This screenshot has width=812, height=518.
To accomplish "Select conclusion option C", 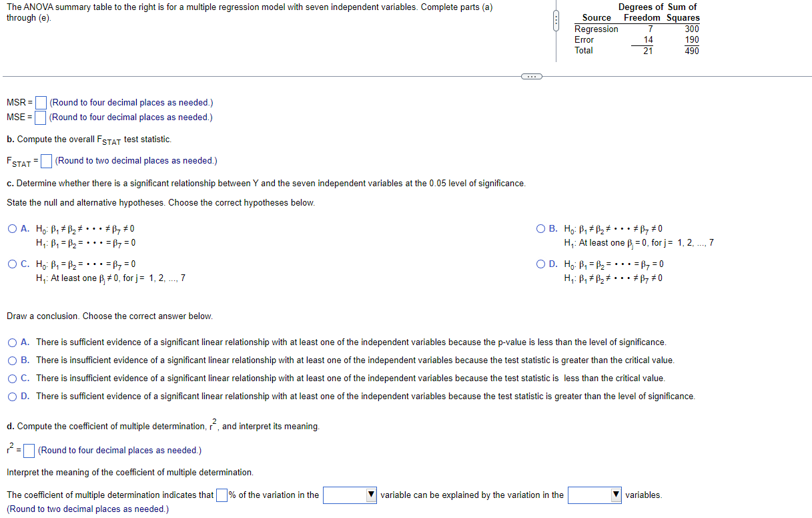I will click(x=12, y=378).
